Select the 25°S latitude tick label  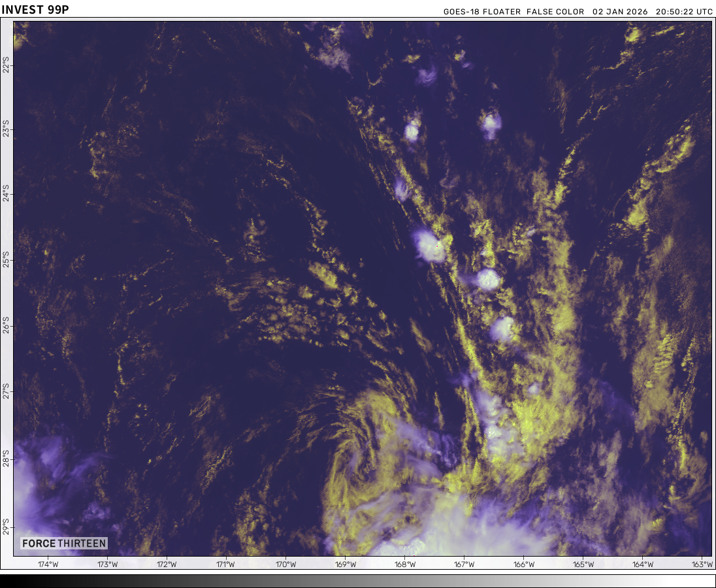(7, 259)
